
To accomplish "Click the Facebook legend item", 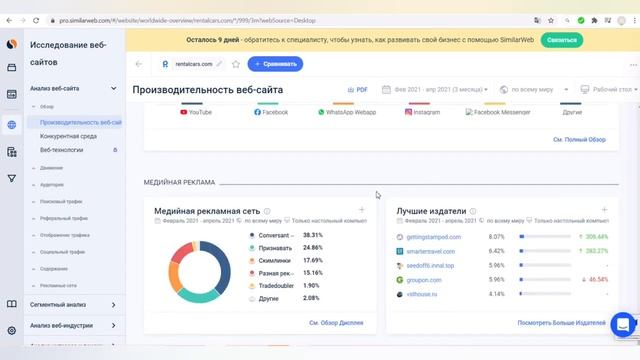I will [x=271, y=112].
